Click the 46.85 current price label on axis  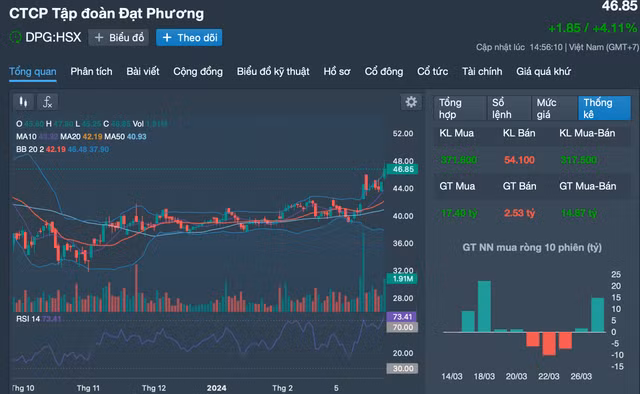[x=402, y=169]
